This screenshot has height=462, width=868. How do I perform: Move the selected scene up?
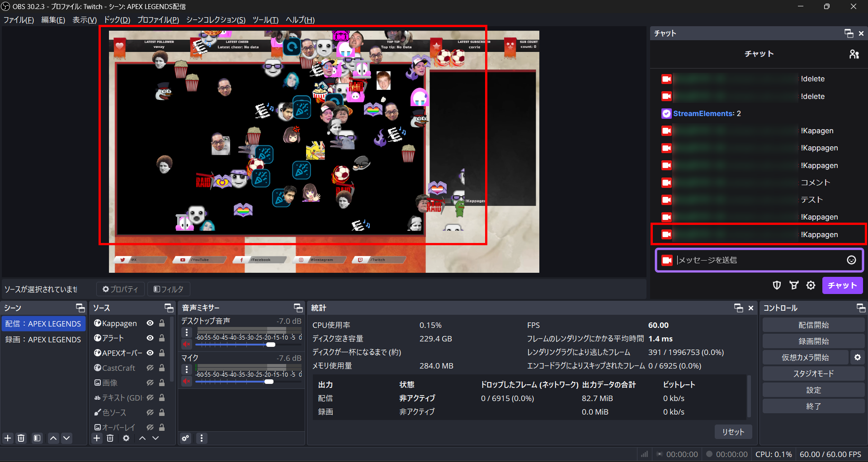point(53,438)
